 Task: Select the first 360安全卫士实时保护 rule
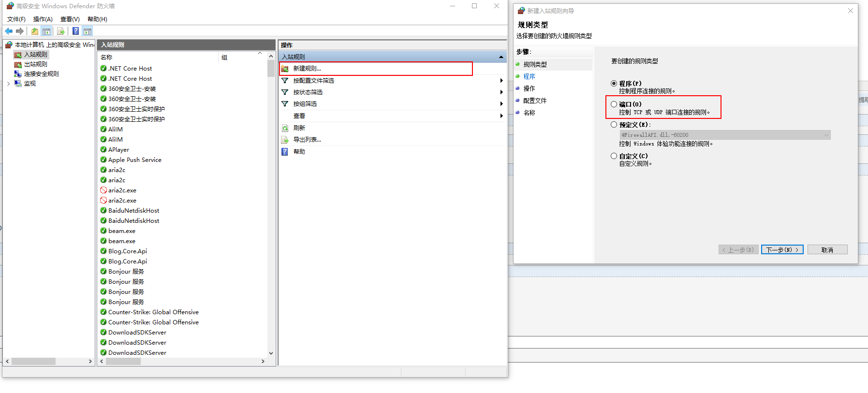pos(136,109)
